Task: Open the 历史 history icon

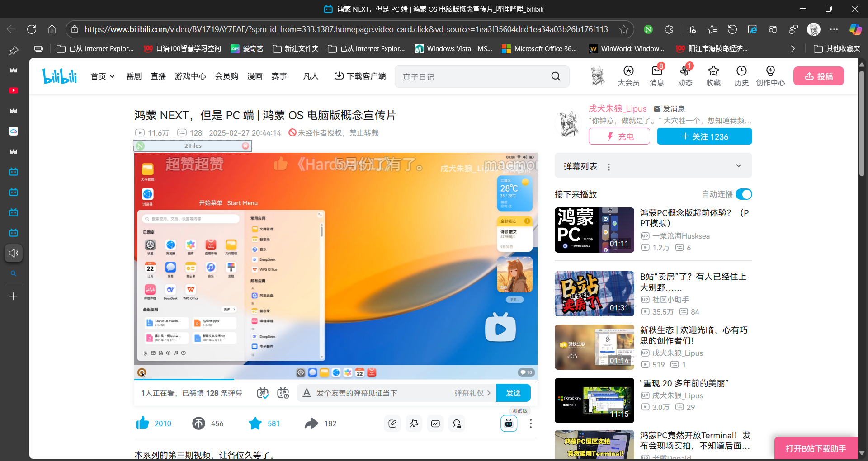Action: (x=741, y=76)
